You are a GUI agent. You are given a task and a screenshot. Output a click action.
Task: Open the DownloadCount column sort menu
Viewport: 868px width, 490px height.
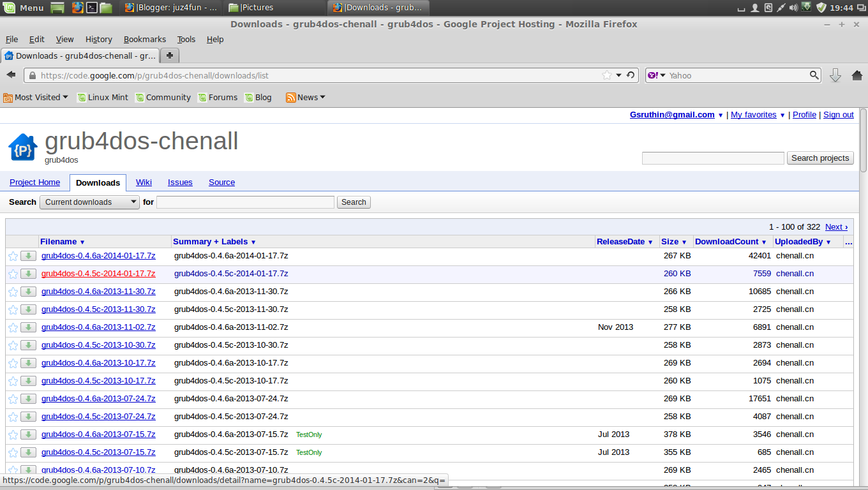(x=731, y=242)
